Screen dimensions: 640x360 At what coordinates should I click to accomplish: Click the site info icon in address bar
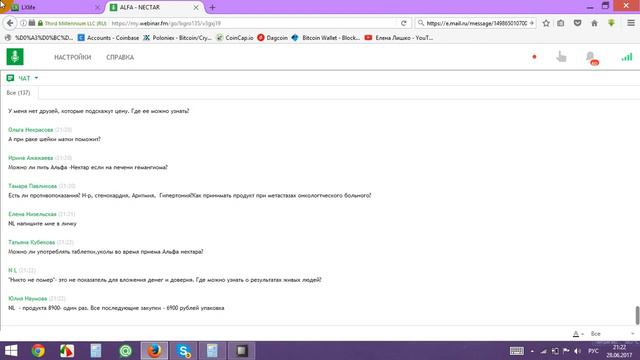(x=23, y=23)
